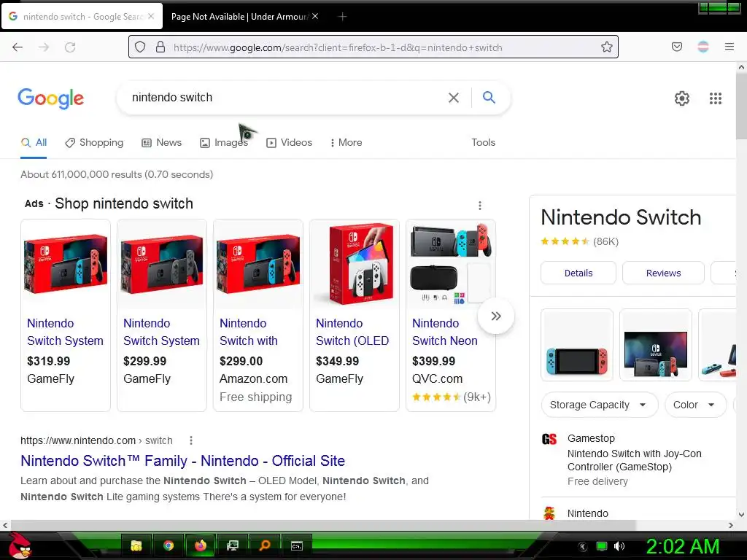Click the Reviews button in the knowledge panel
747x560 pixels.
[x=663, y=273]
